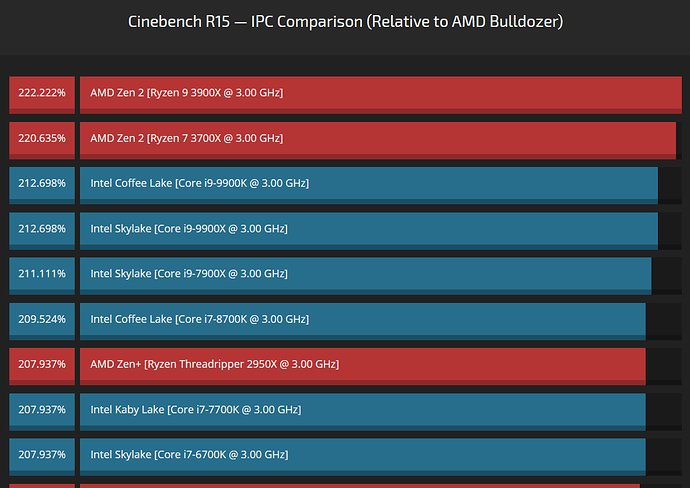The width and height of the screenshot is (690, 488).
Task: Select the 222.222% value cell
Action: (42, 95)
